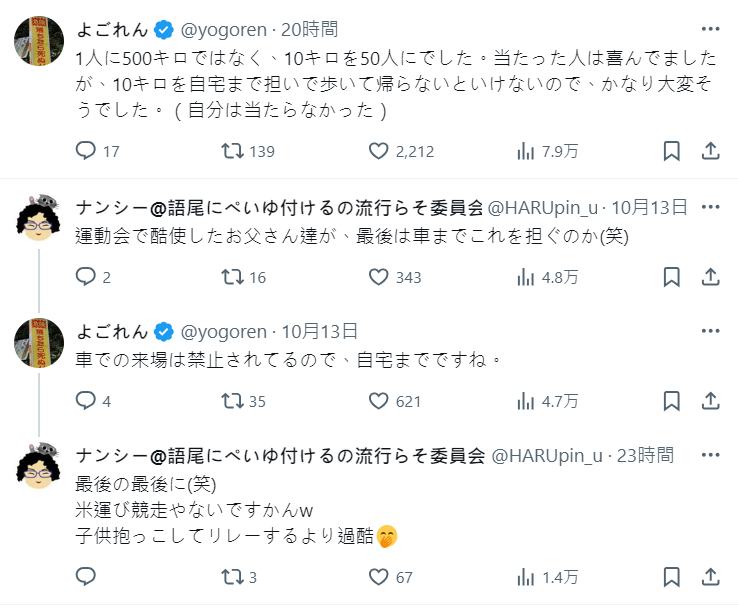Image resolution: width=738 pixels, height=615 pixels.
Task: Click the 20時間 timestamp link
Action: pyautogui.click(x=309, y=29)
